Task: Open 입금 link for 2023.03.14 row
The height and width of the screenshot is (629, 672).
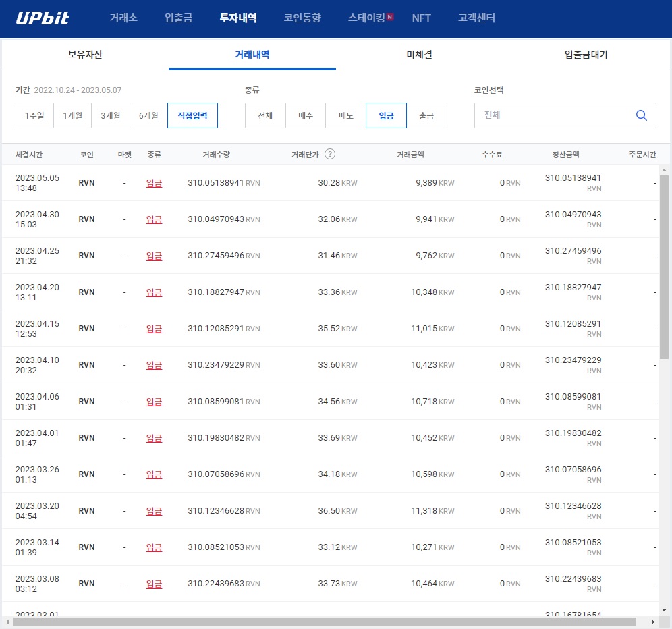Action: 154,547
